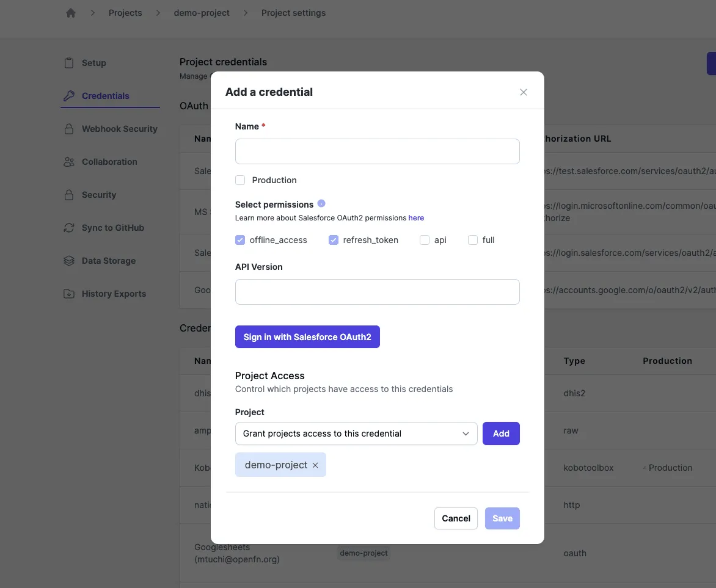
Task: Click the test.salesforce.com authorization URL
Action: (x=630, y=171)
